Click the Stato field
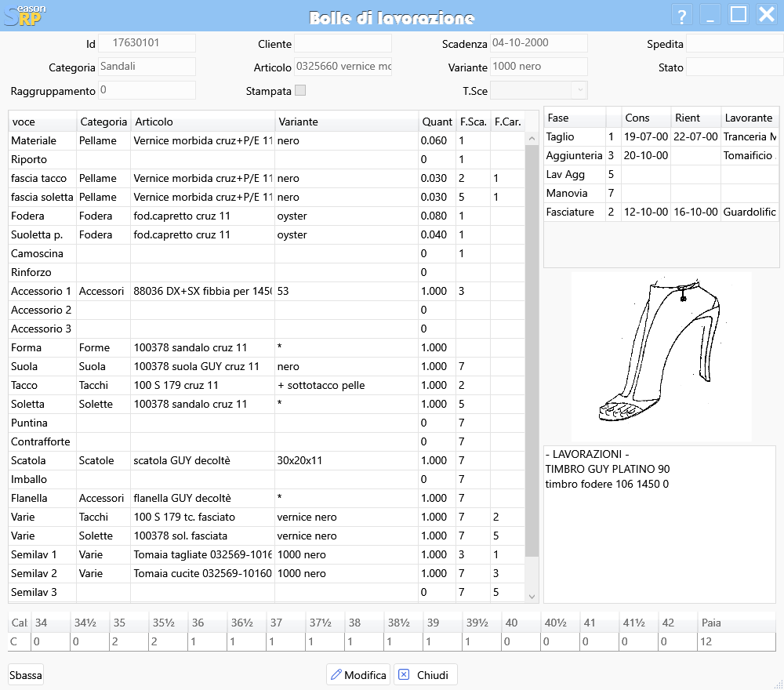Viewport: 784px width, 690px height. click(735, 67)
